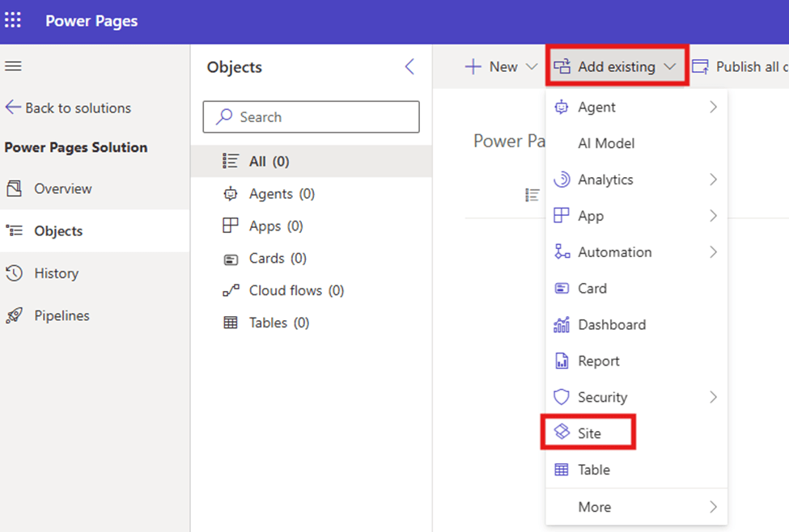
Task: Open the app launcher waffle icon
Action: 14,20
